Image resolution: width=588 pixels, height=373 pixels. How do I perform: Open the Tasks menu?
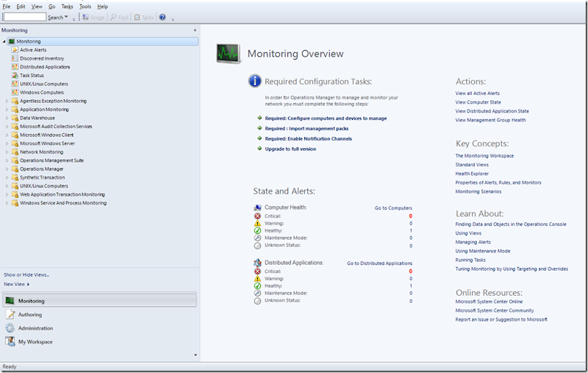pos(67,7)
